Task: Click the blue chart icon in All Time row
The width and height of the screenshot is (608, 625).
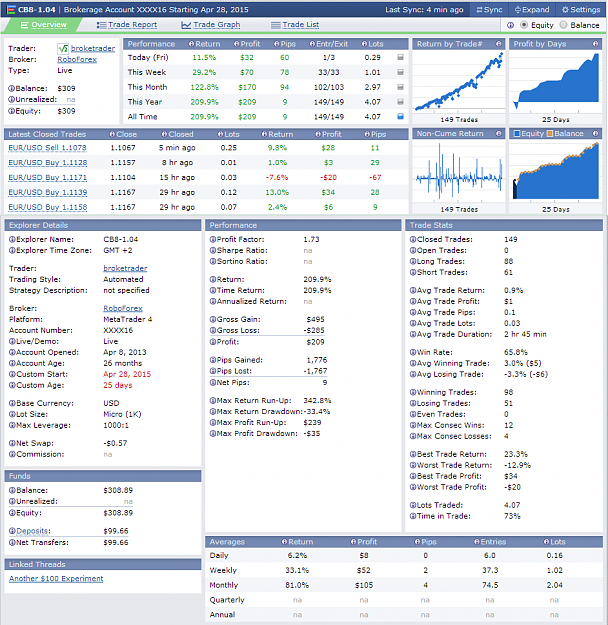Action: coord(401,116)
